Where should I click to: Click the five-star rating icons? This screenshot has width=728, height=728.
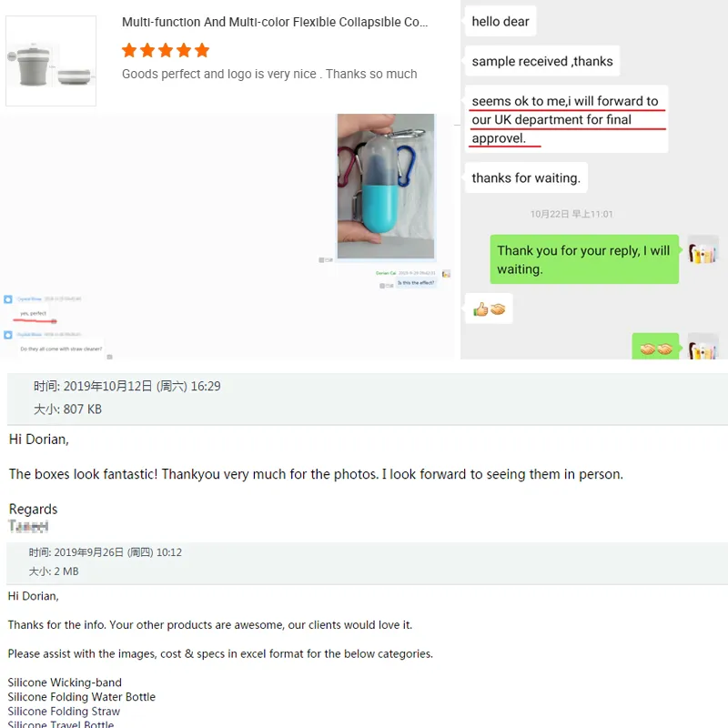click(x=166, y=50)
